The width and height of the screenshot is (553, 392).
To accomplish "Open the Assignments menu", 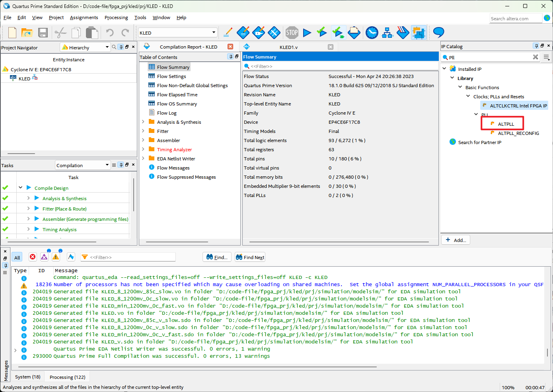I will point(84,18).
